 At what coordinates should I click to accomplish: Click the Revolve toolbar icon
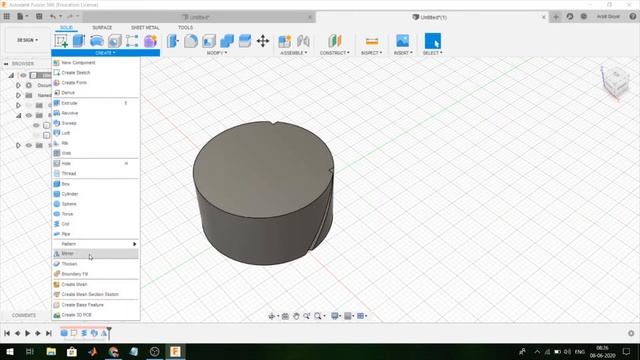pyautogui.click(x=97, y=41)
